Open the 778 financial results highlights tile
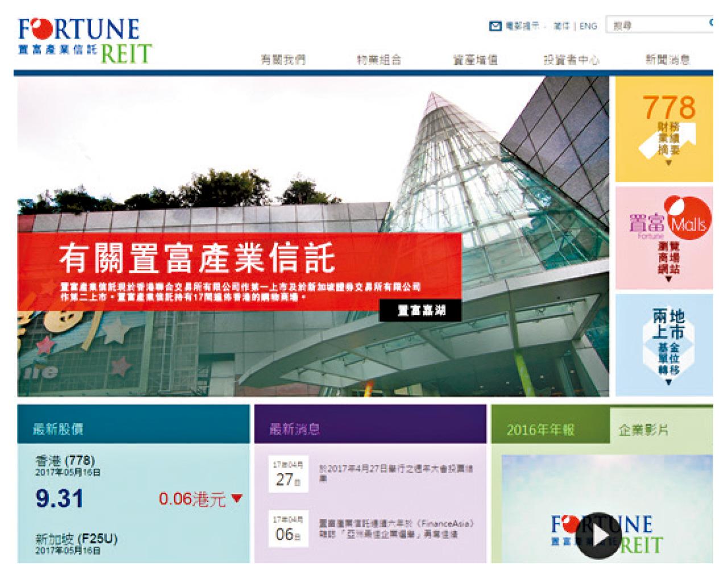 tap(664, 129)
